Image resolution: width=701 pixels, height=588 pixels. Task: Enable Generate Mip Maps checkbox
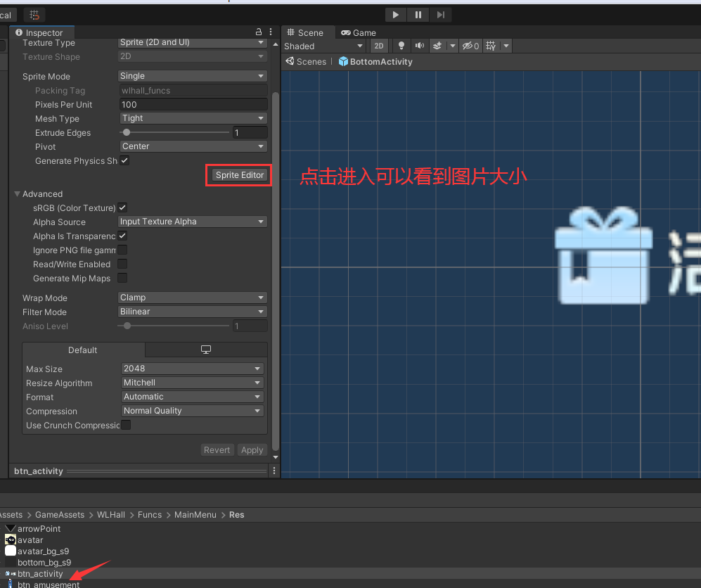[122, 278]
